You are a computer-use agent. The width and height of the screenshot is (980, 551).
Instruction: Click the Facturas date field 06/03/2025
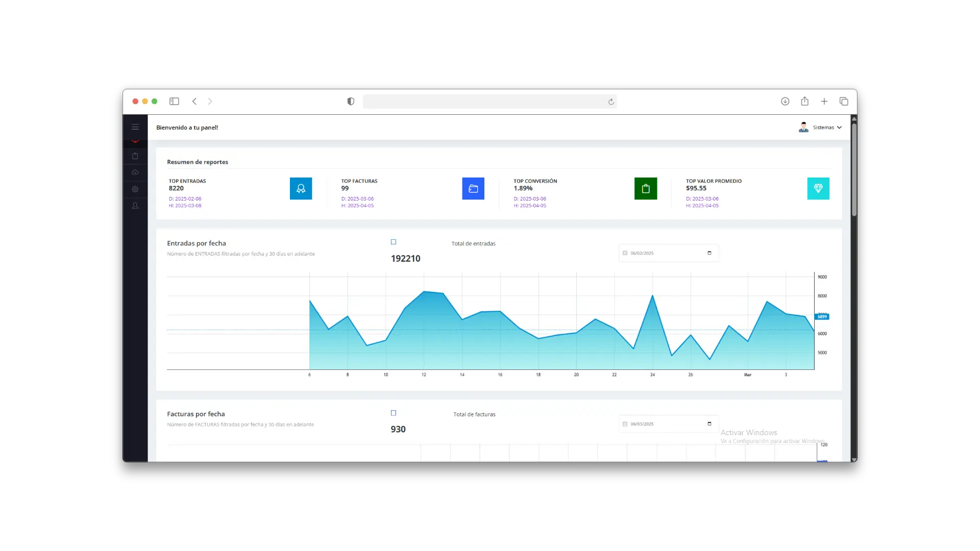pos(669,424)
